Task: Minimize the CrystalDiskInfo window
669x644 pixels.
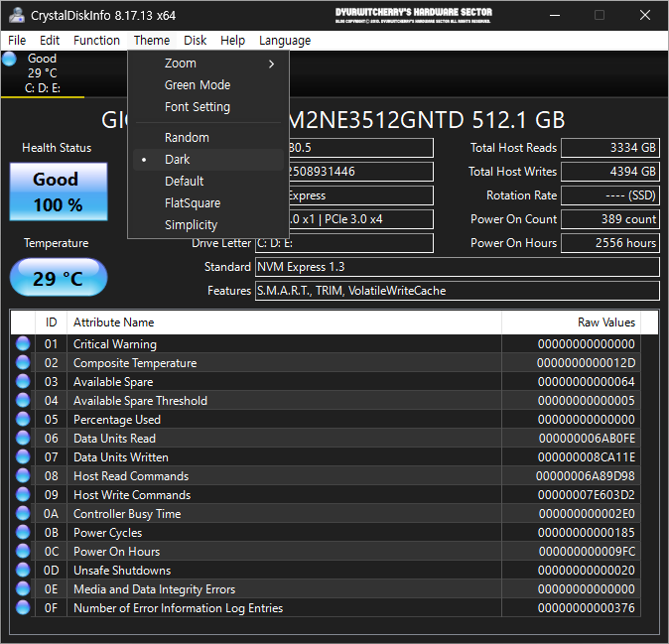Action: click(x=555, y=15)
